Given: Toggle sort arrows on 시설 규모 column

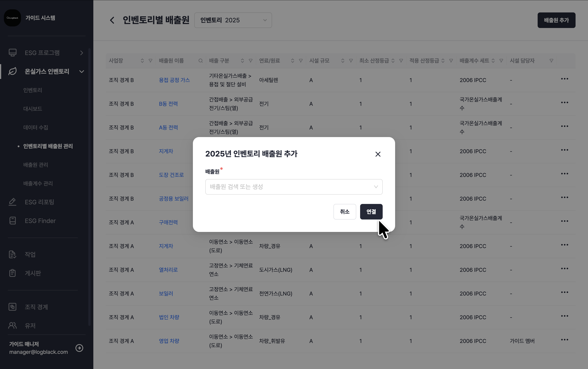Looking at the screenshot, I should pos(342,61).
